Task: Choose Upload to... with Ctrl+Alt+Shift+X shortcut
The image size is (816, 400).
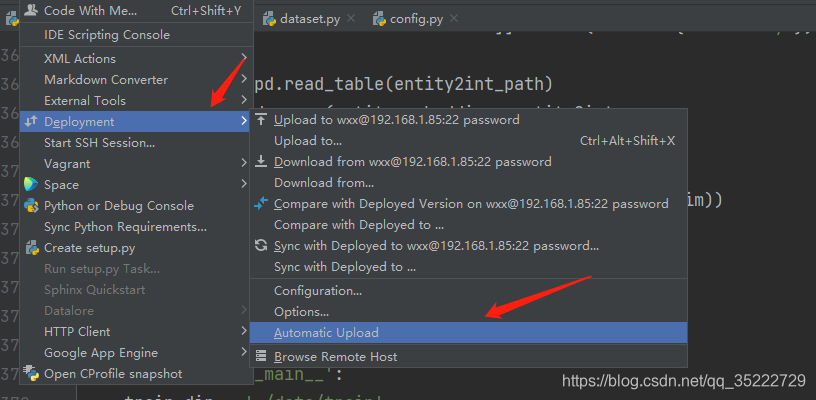Action: [x=468, y=140]
